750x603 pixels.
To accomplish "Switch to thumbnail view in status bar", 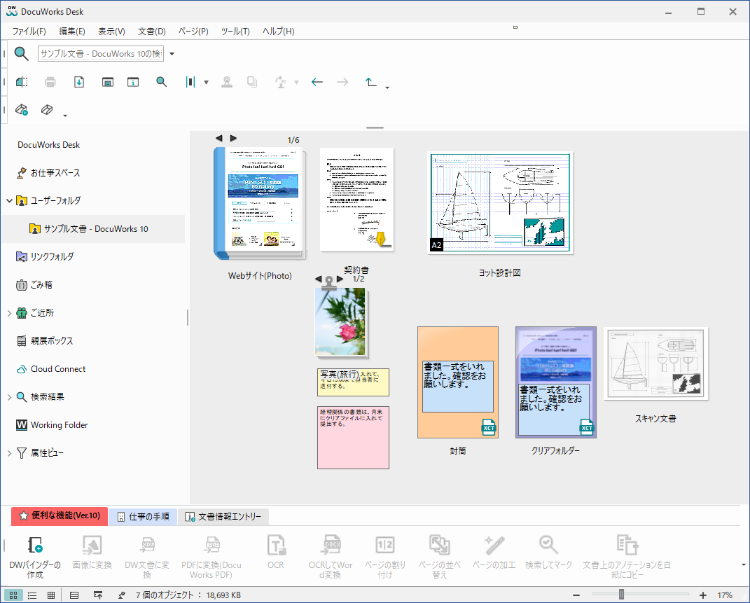I will tap(13, 595).
